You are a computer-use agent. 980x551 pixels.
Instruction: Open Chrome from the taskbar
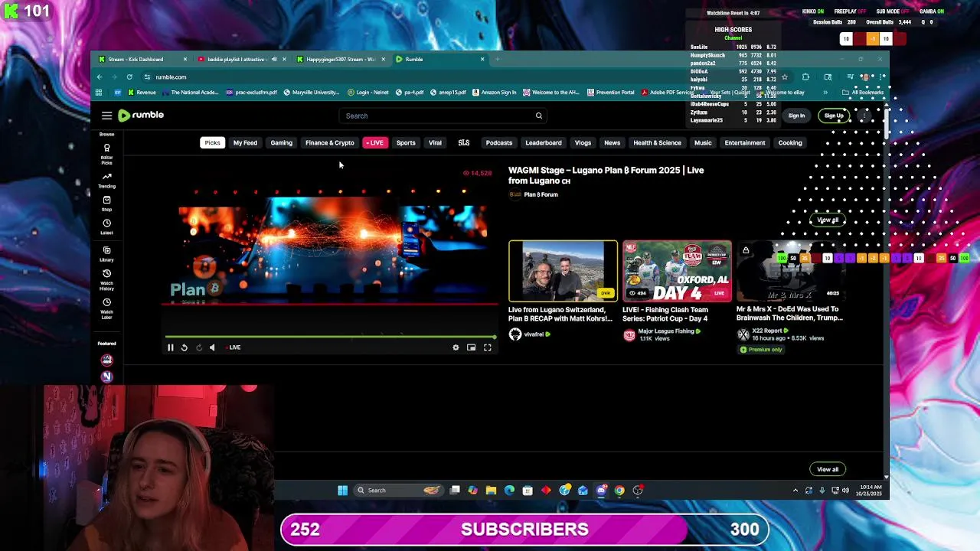point(619,491)
